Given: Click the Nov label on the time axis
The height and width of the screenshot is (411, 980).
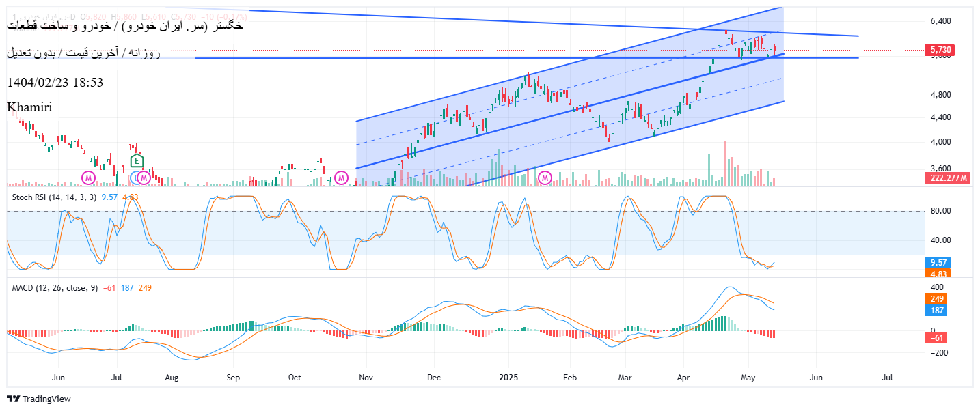Looking at the screenshot, I should [366, 377].
